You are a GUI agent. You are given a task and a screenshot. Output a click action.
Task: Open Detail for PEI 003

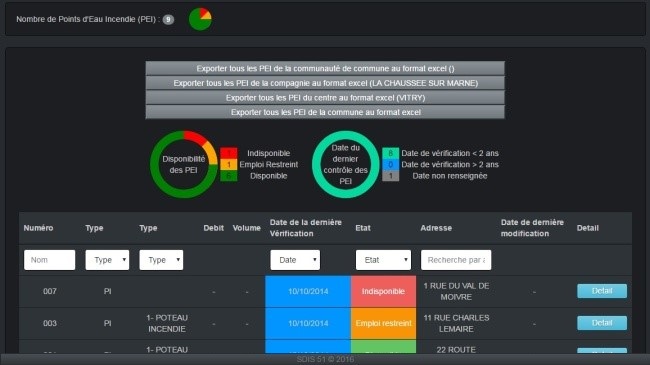(x=602, y=323)
